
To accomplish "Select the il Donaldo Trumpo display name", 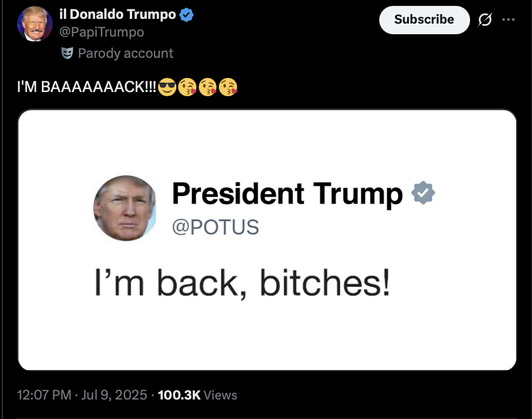I will [117, 14].
